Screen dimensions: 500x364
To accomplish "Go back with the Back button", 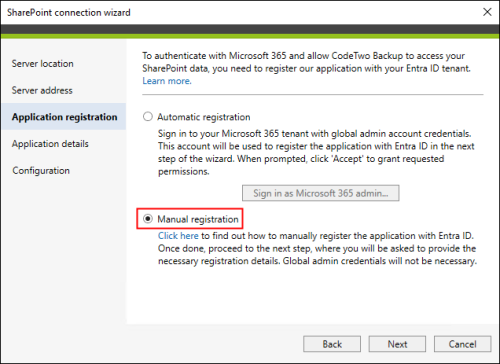I will (332, 344).
